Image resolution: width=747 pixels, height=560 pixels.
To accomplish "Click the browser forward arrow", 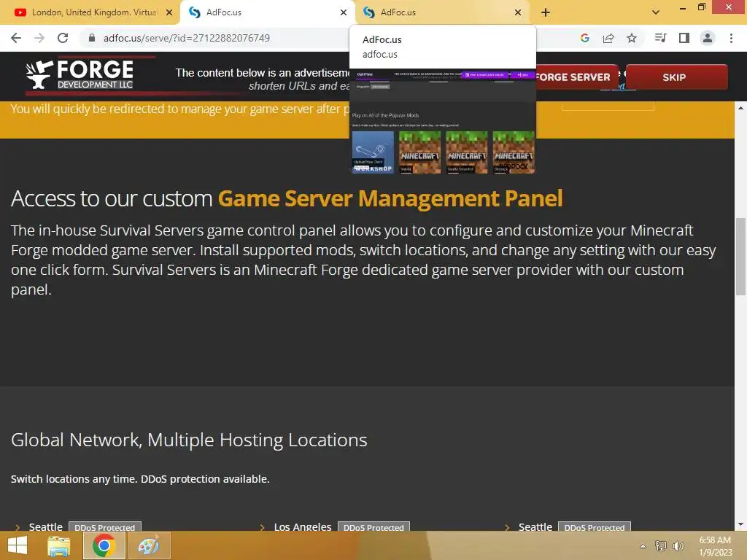I will (39, 38).
